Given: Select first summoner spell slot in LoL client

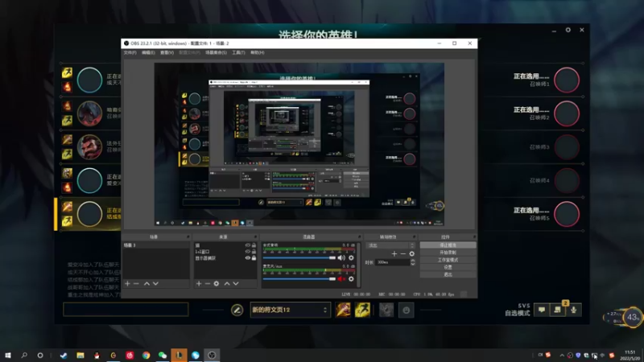Looking at the screenshot, I should click(343, 310).
